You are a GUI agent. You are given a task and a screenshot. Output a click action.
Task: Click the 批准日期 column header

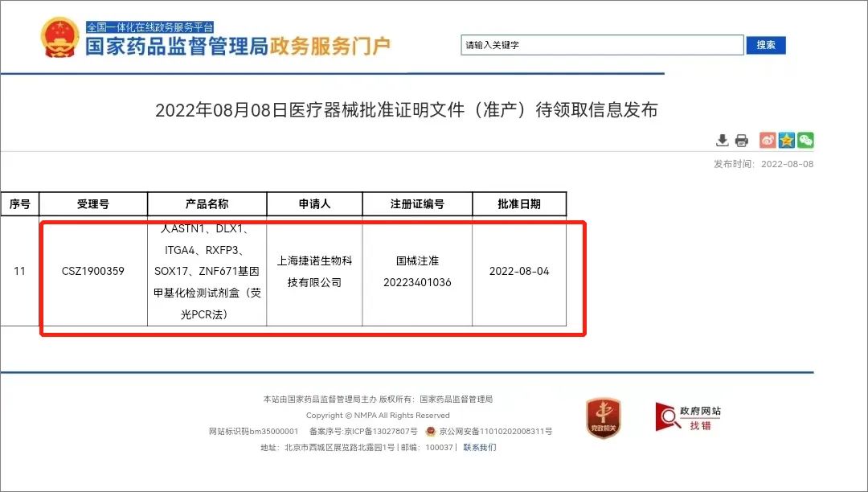pos(518,204)
